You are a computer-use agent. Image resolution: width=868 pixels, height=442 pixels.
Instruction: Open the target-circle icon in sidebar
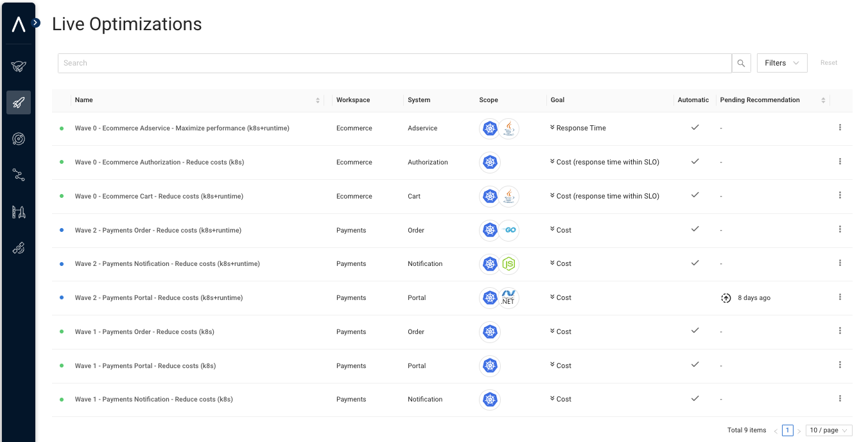19,139
